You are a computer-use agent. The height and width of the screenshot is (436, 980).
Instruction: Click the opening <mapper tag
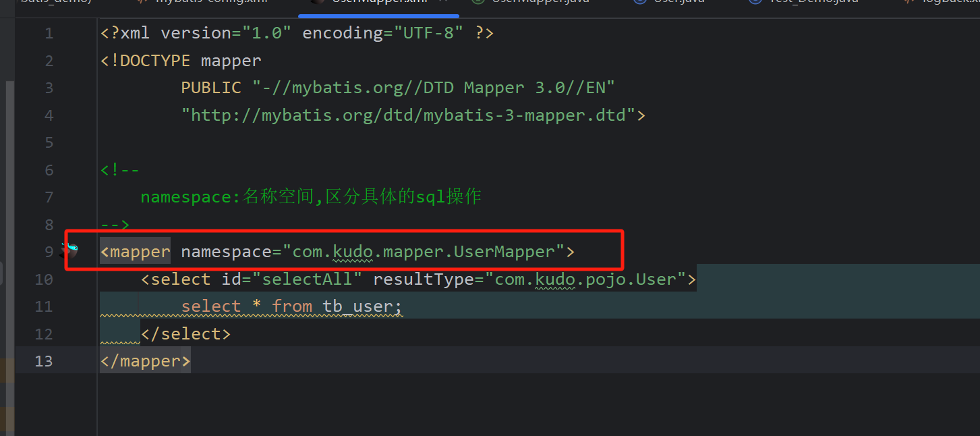tap(136, 252)
